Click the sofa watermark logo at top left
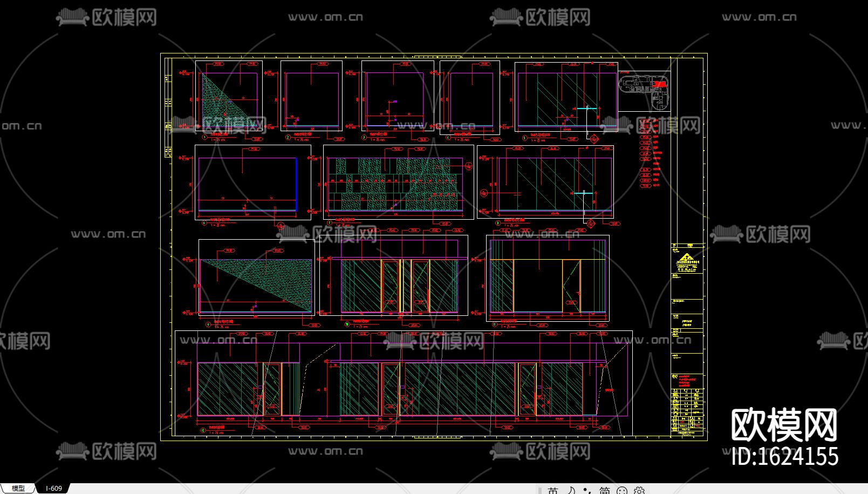868x494 pixels. [73, 16]
